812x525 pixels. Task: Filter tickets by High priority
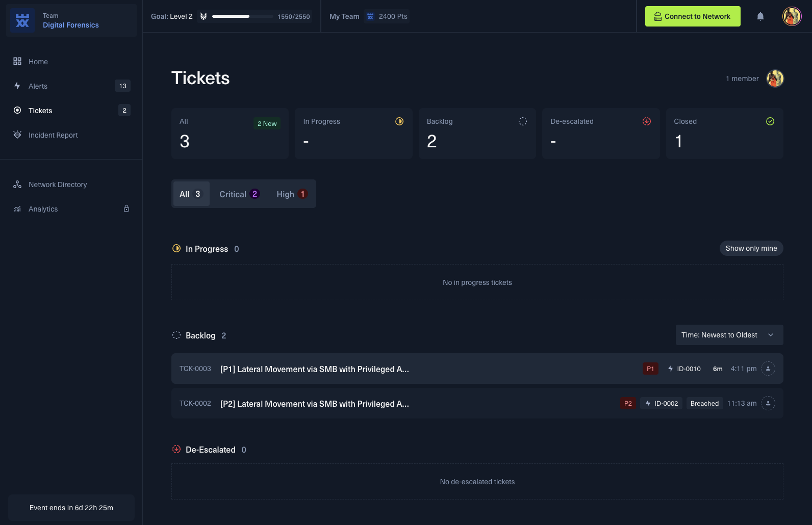point(291,194)
